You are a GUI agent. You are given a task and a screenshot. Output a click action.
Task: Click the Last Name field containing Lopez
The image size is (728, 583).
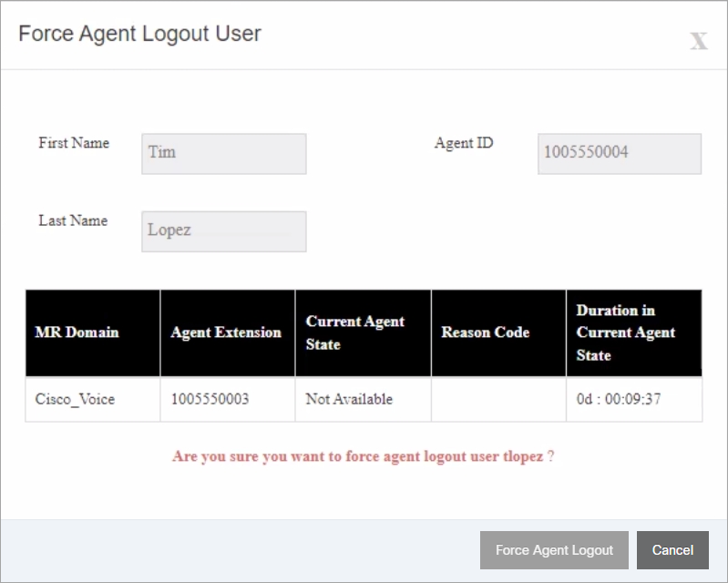coord(224,231)
